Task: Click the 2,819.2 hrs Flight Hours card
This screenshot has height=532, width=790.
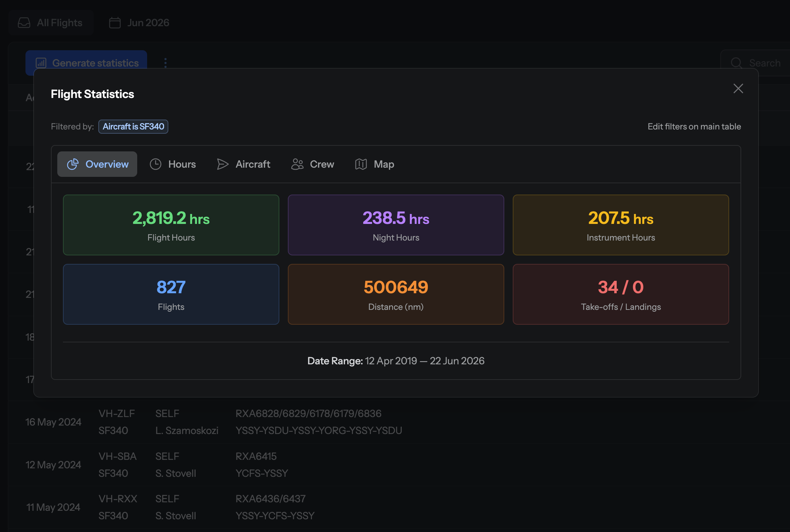Action: click(x=171, y=225)
